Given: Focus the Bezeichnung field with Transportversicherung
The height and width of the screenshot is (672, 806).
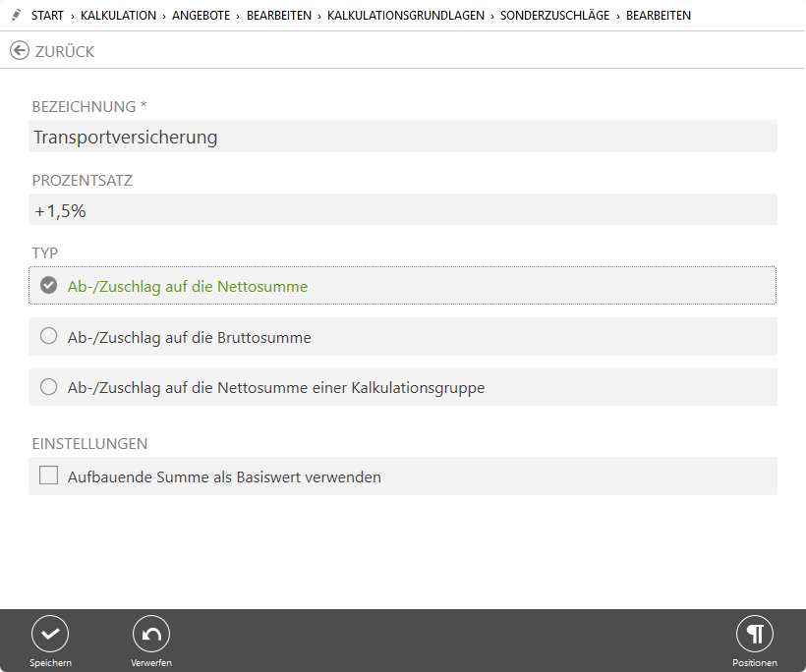Looking at the screenshot, I should (x=403, y=137).
